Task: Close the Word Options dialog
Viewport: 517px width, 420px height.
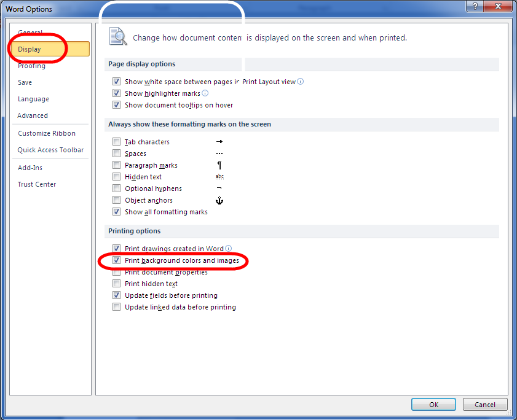Action: [x=498, y=6]
